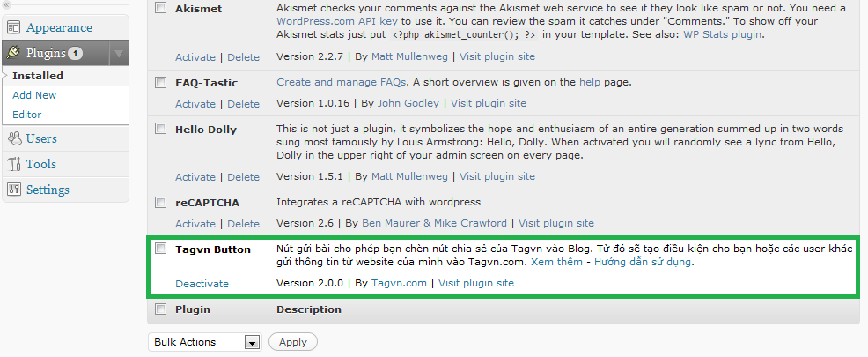Screen dimensions: 868x357
Task: Open Appearance menu icon in sidebar
Action: 14,27
